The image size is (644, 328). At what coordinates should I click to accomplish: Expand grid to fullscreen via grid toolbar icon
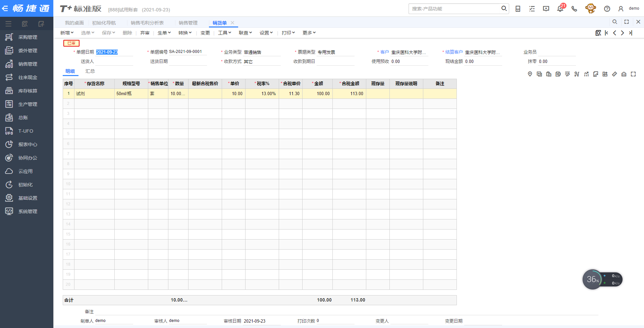pyautogui.click(x=633, y=74)
